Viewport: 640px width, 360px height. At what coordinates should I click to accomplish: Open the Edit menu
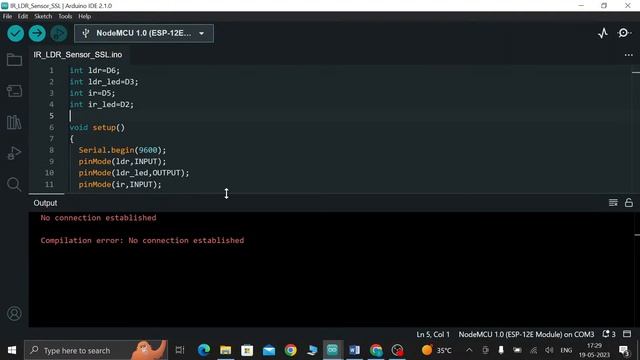click(23, 16)
